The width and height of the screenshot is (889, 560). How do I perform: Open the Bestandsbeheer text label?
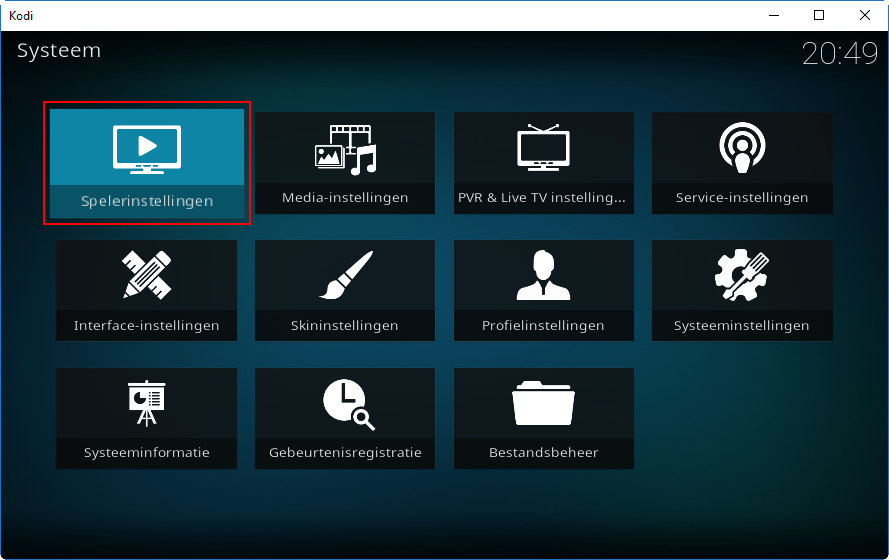tap(544, 452)
